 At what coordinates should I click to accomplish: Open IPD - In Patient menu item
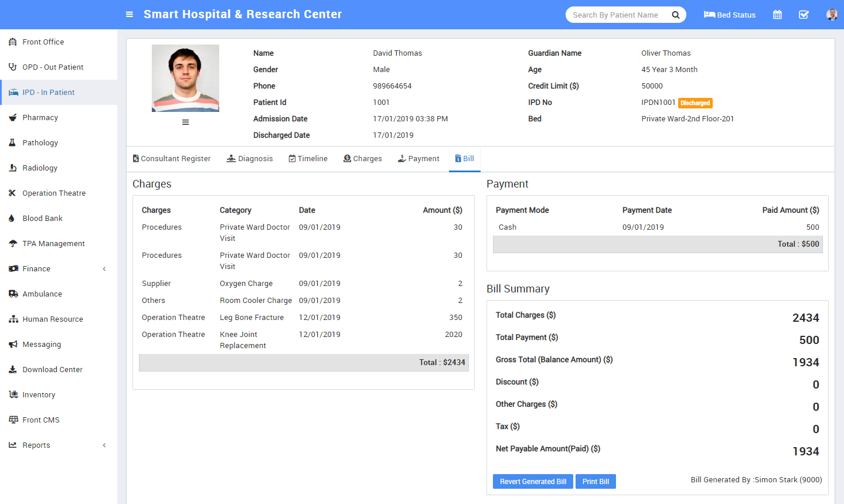[x=59, y=93]
